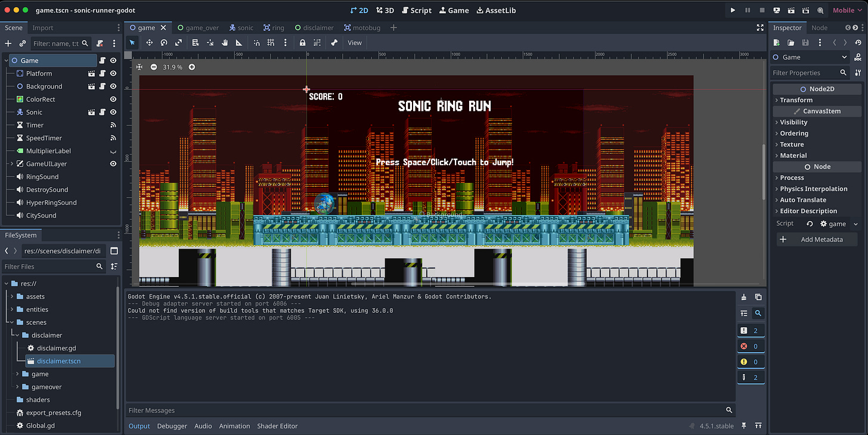Screen dimensions: 868x435
Task: Expand the gameover folder
Action: (18, 387)
